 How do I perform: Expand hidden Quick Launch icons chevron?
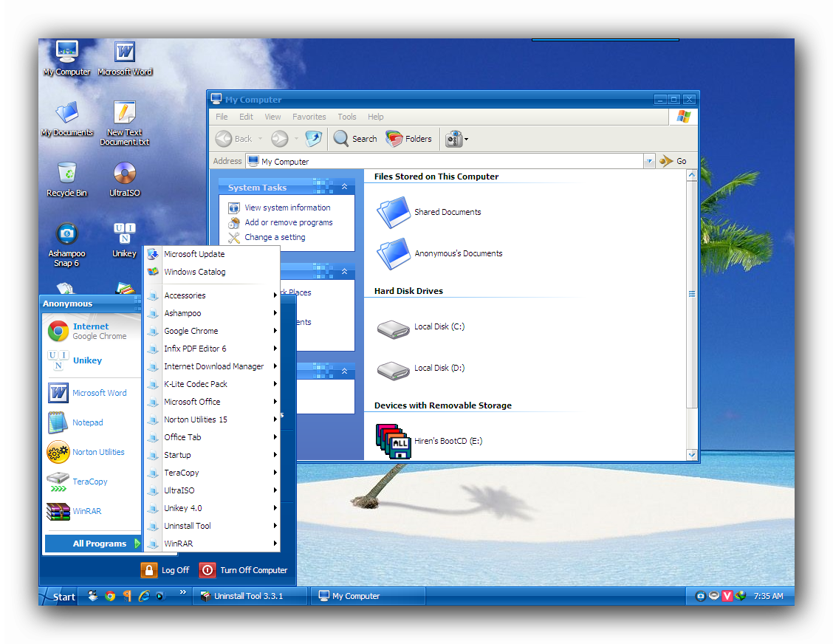[182, 592]
